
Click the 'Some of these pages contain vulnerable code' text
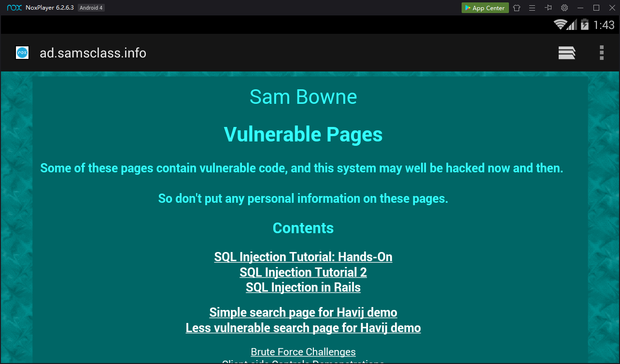[x=302, y=168]
